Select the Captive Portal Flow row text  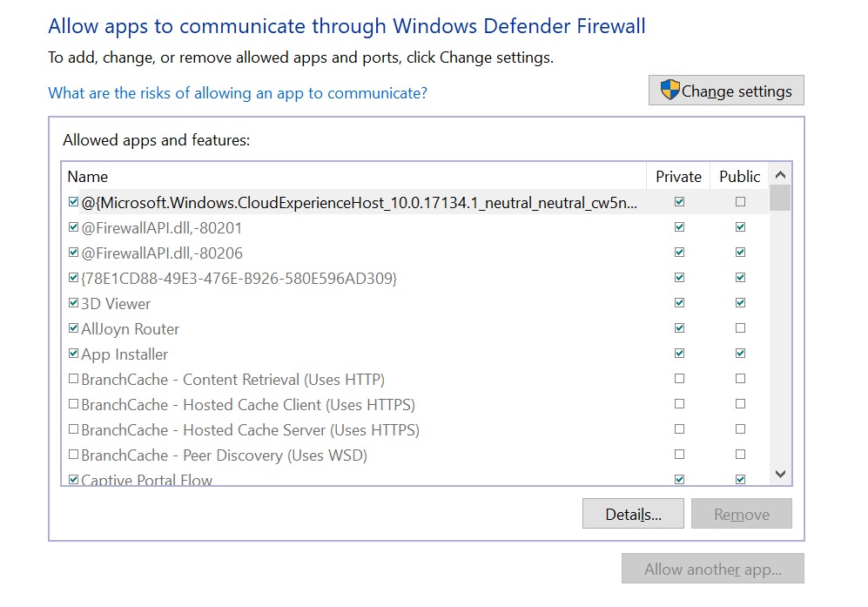point(146,479)
